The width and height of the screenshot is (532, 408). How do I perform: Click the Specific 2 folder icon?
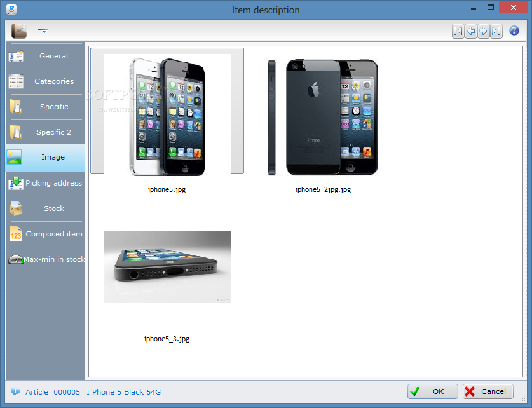pos(16,132)
